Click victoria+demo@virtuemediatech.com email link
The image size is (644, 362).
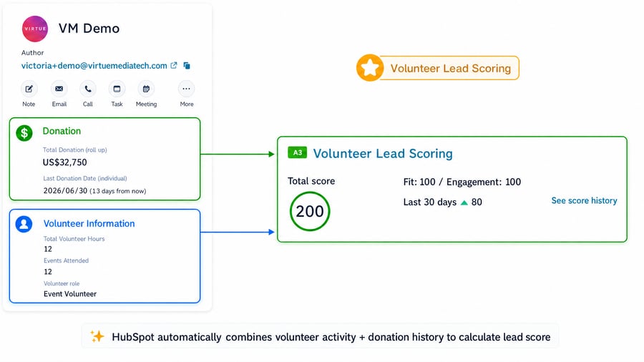[x=94, y=66]
